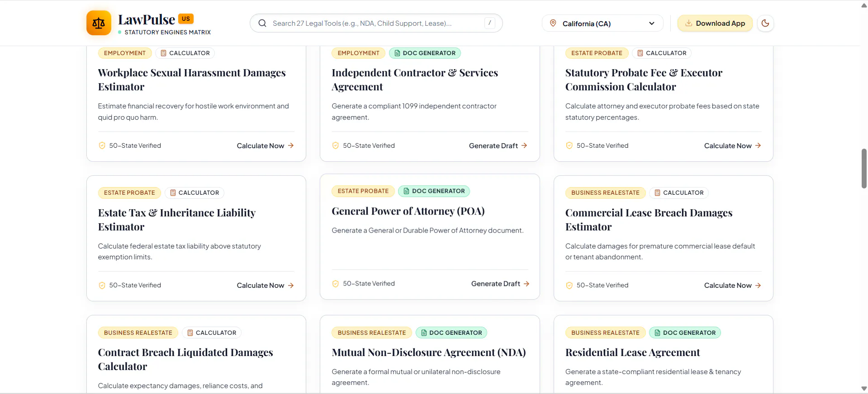Click the scrollbar up arrow
Viewport: 868px width, 394px height.
click(x=864, y=5)
